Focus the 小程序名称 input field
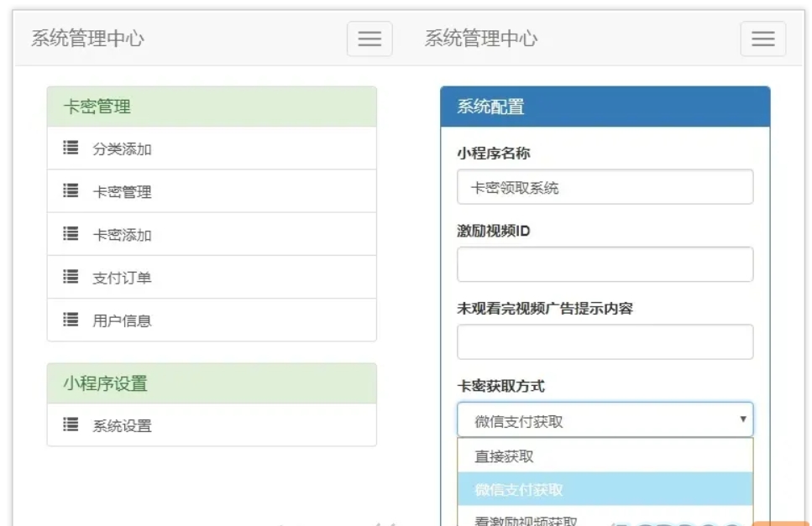The height and width of the screenshot is (526, 812). point(605,187)
